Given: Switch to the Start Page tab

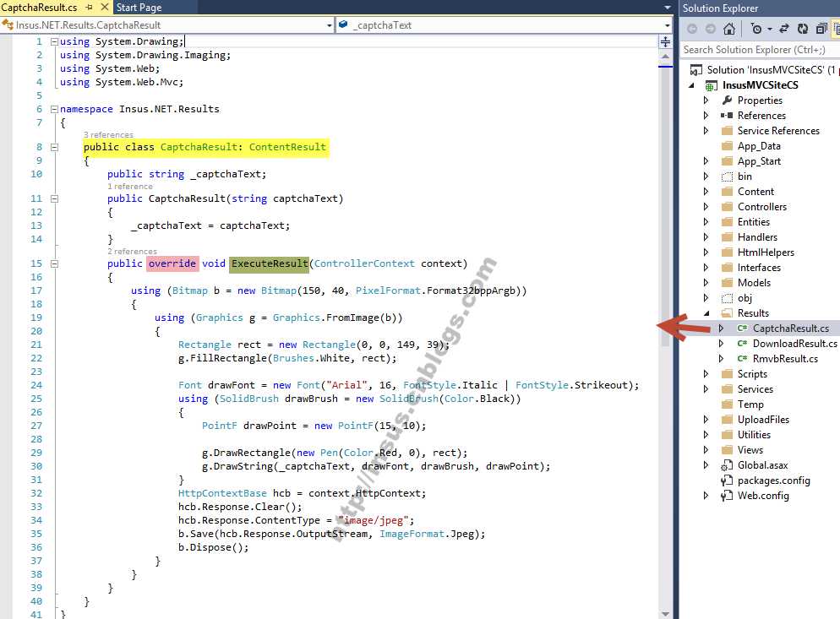Looking at the screenshot, I should pos(139,8).
